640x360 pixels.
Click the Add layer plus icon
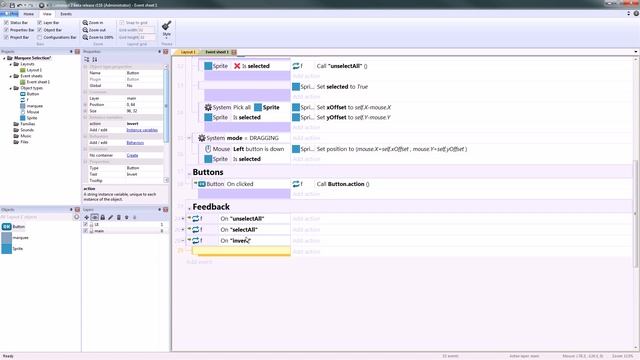[x=87, y=218]
